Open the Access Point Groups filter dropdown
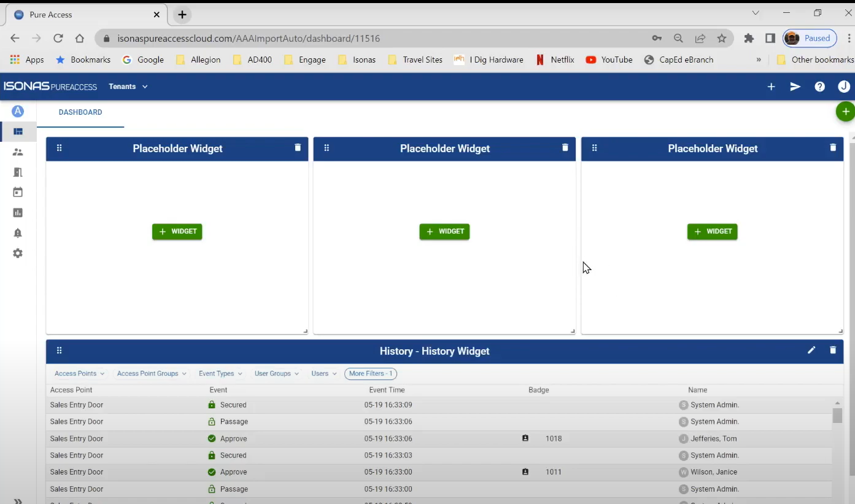855x504 pixels. click(152, 373)
